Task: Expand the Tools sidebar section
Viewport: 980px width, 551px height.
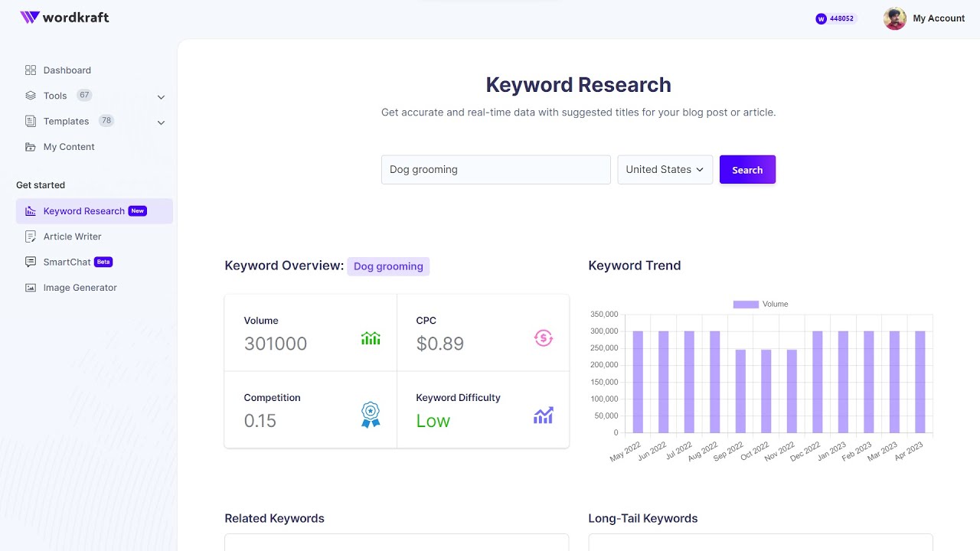Action: point(161,96)
